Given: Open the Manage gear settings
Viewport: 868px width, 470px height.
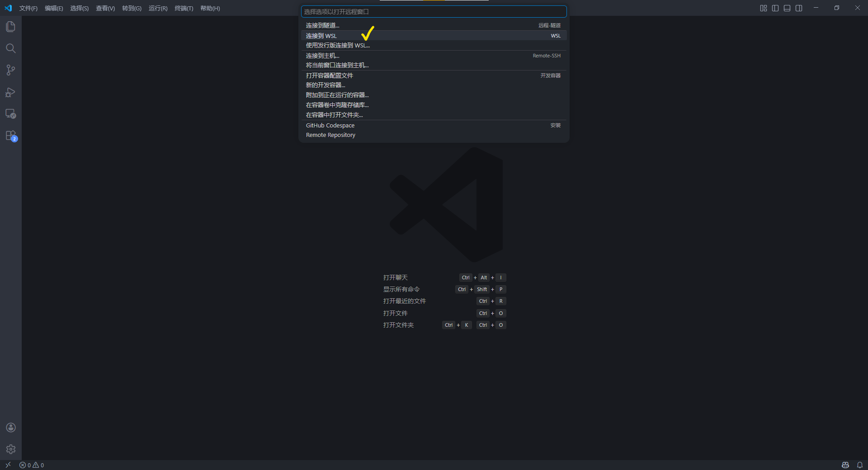Looking at the screenshot, I should (11, 449).
